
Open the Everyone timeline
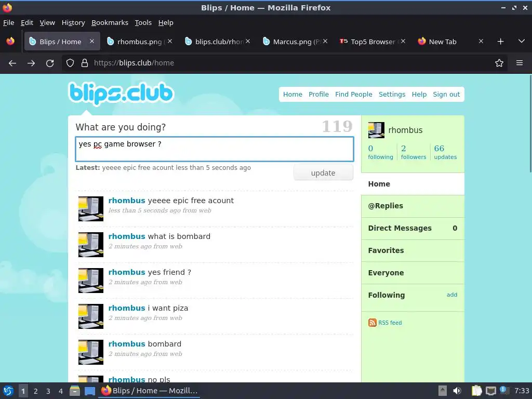point(413,273)
